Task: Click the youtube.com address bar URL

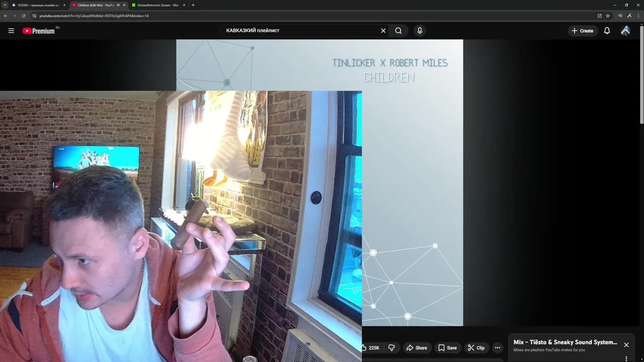Action: 94,16
